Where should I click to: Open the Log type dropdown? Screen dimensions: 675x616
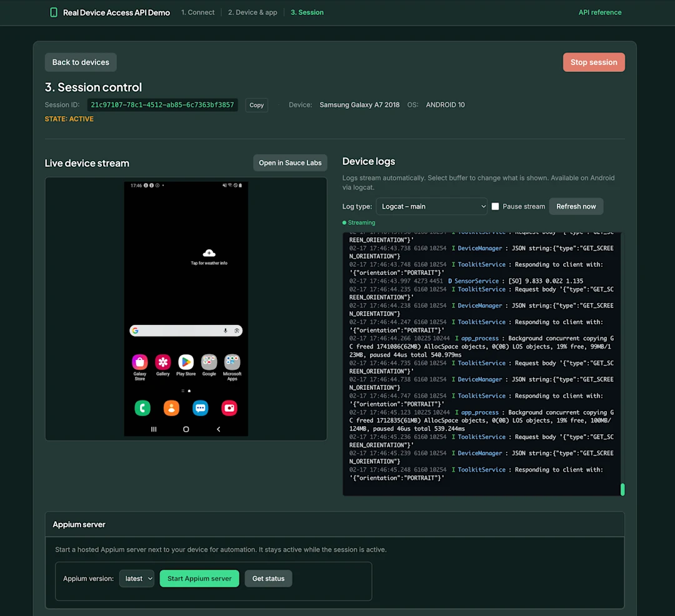coord(431,207)
